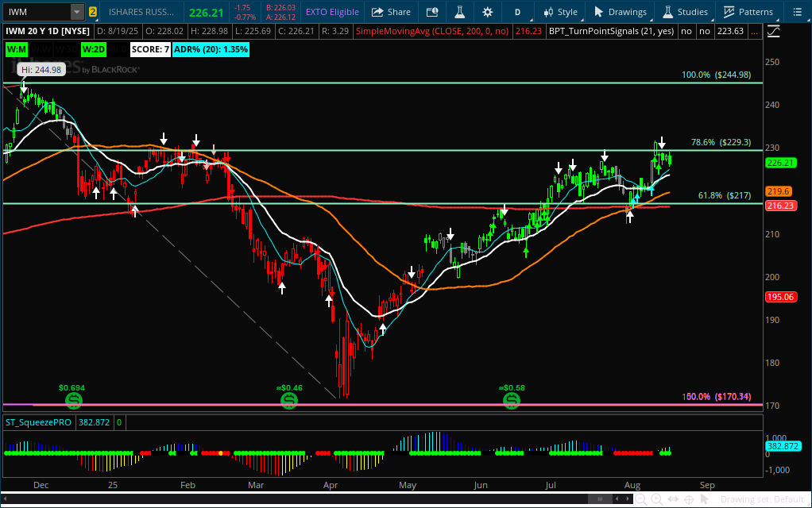
Task: Open the flask tool icon beside settings gear
Action: [x=460, y=11]
